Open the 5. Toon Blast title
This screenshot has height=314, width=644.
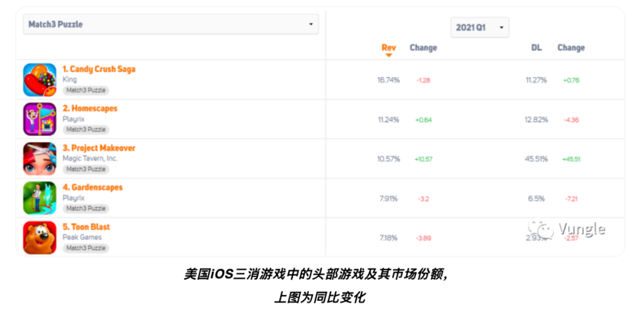(x=86, y=226)
